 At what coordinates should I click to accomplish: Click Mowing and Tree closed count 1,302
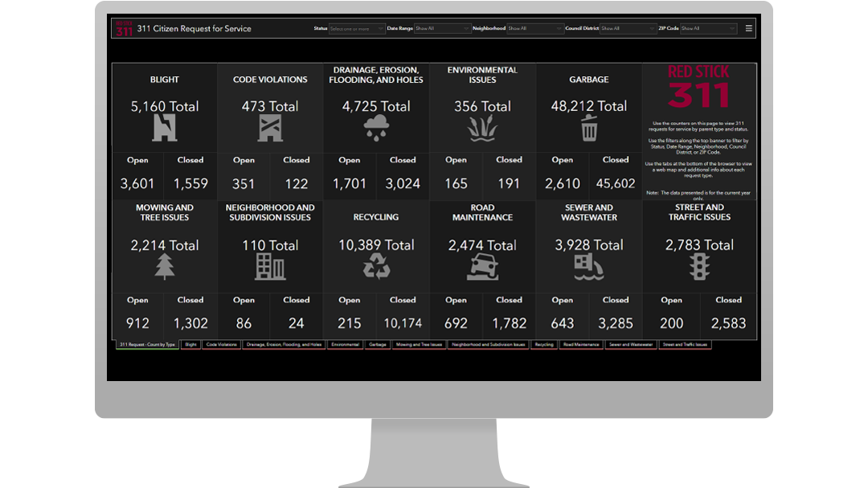click(x=190, y=323)
